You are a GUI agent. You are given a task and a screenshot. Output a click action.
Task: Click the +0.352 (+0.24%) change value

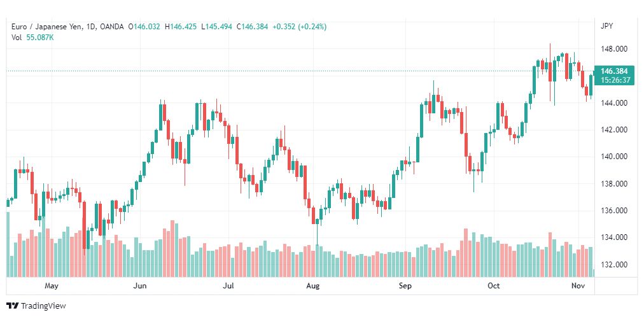tap(300, 27)
